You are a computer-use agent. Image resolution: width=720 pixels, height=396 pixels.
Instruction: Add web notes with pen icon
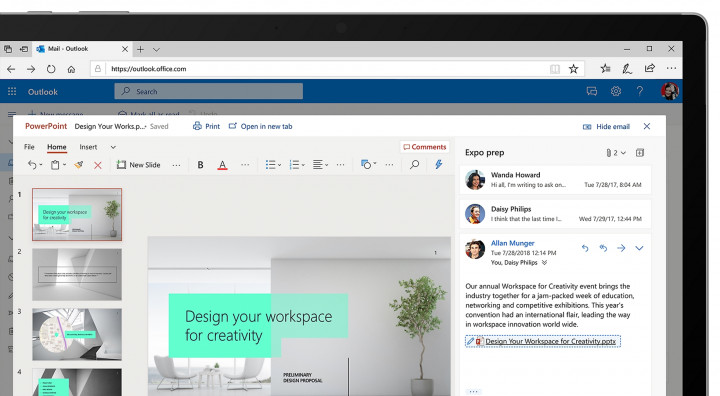(627, 68)
